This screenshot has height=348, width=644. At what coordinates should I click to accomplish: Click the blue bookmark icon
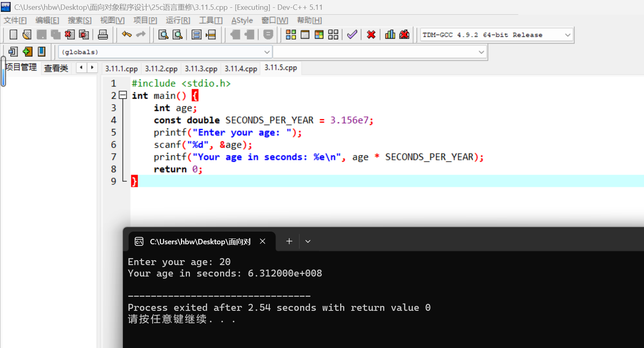click(x=42, y=51)
